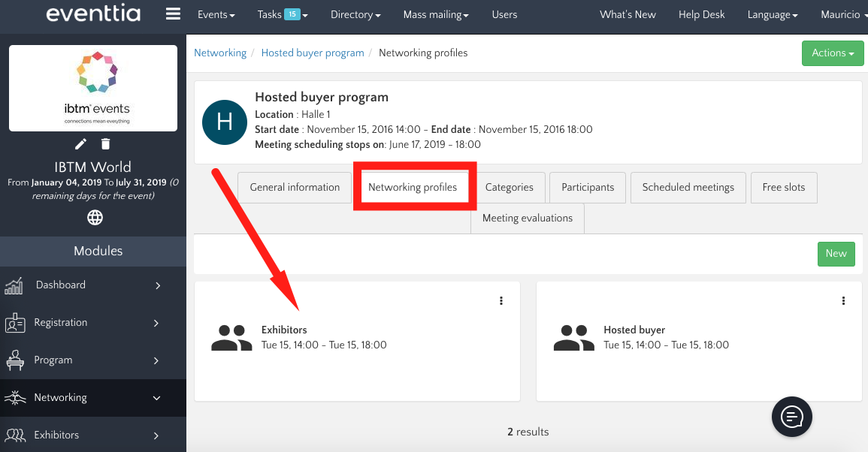Open the Language dropdown

pos(772,15)
